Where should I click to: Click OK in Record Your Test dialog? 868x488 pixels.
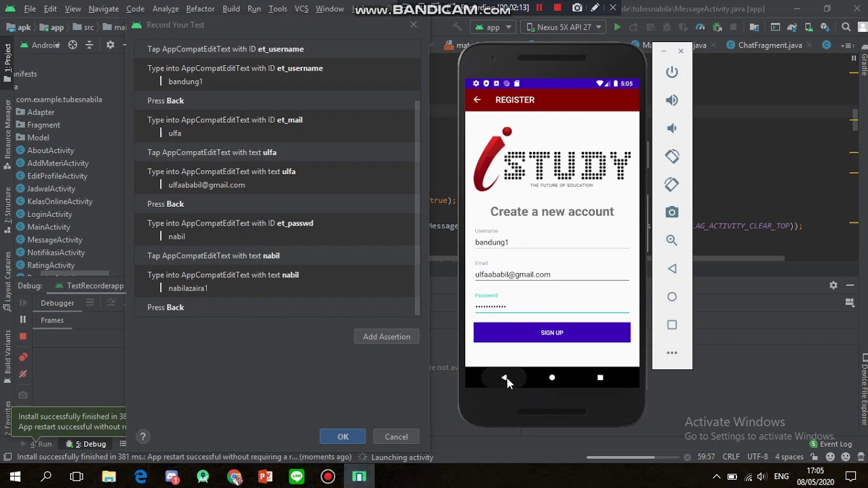(x=343, y=437)
